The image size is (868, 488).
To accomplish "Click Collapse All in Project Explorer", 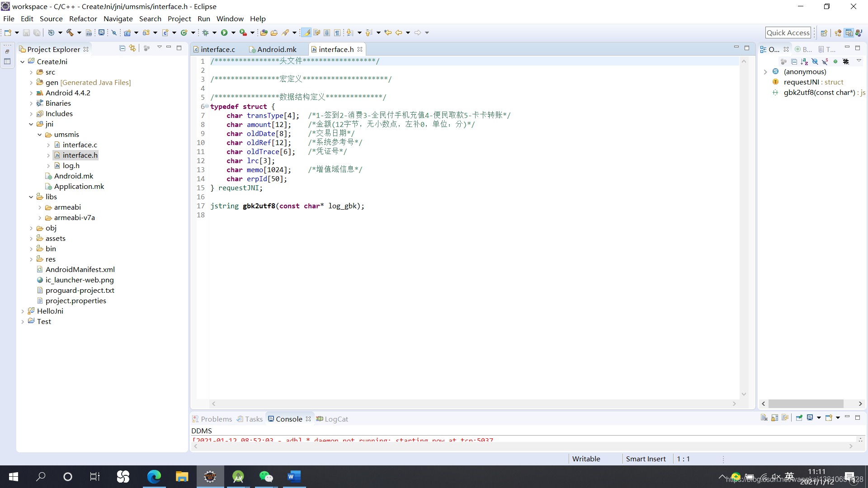I will [122, 48].
